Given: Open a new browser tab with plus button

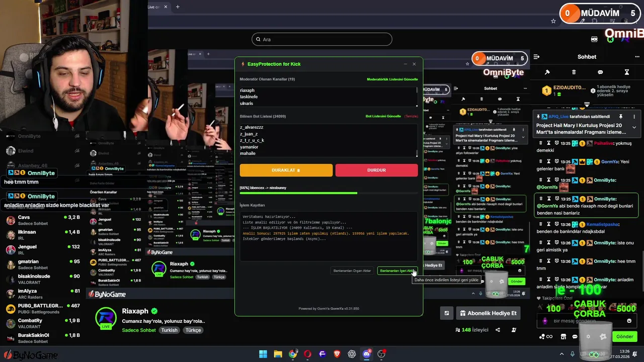Looking at the screenshot, I should pyautogui.click(x=178, y=7).
